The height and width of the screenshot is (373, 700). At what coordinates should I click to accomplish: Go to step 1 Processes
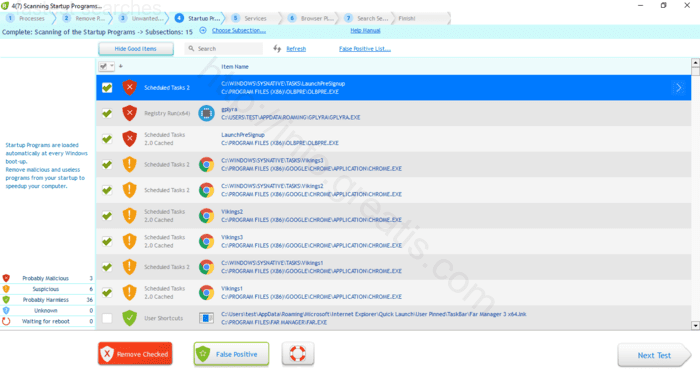(x=27, y=18)
